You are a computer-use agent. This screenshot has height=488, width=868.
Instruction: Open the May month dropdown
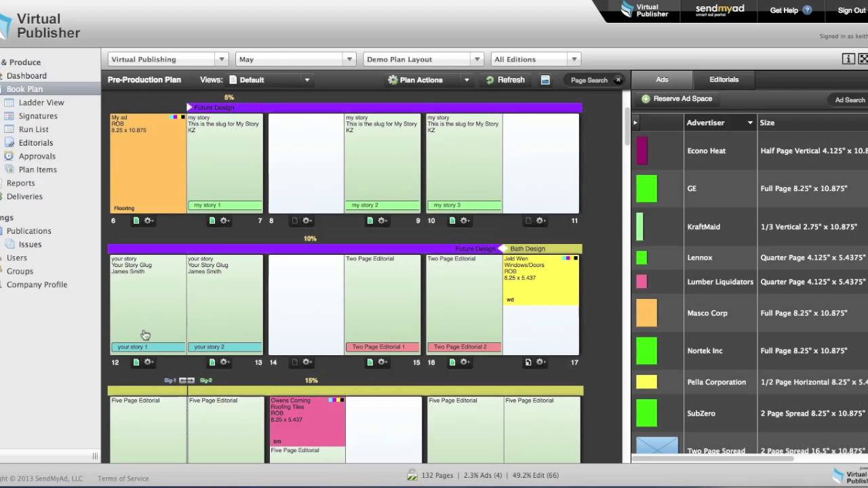pyautogui.click(x=349, y=60)
